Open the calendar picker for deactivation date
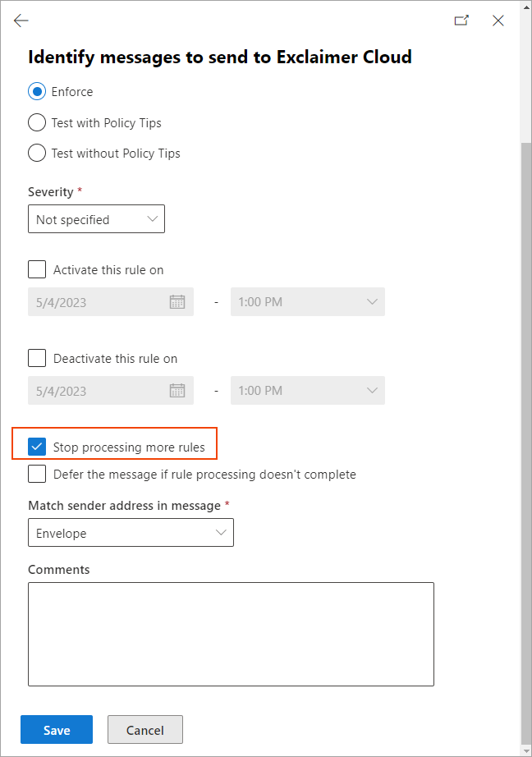 pos(178,391)
